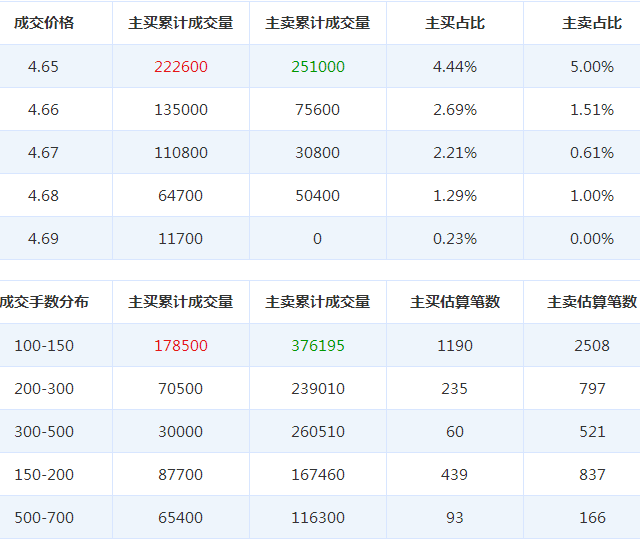The width and height of the screenshot is (640, 544).
Task: Select the 150-200 lot range row
Action: (320, 474)
